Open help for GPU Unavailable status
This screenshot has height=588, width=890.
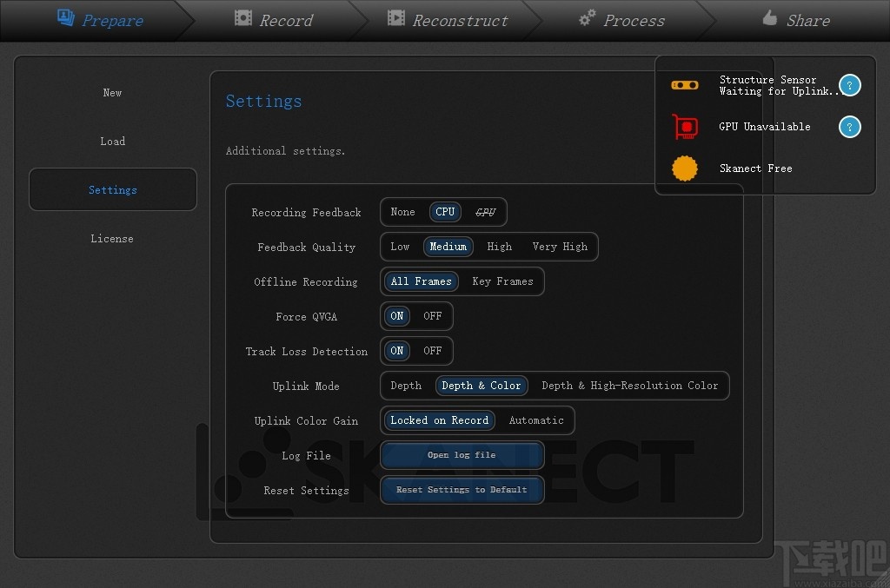[x=849, y=127]
